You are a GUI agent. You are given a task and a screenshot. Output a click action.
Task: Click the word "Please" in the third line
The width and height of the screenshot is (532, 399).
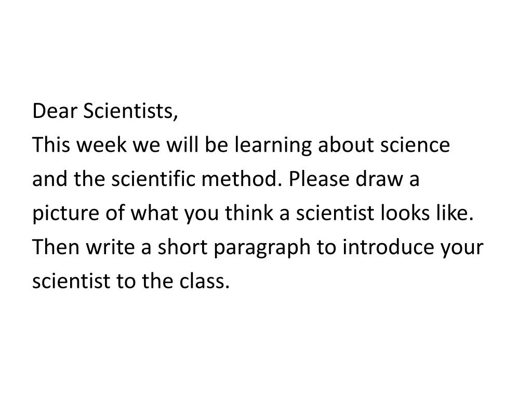(318, 179)
